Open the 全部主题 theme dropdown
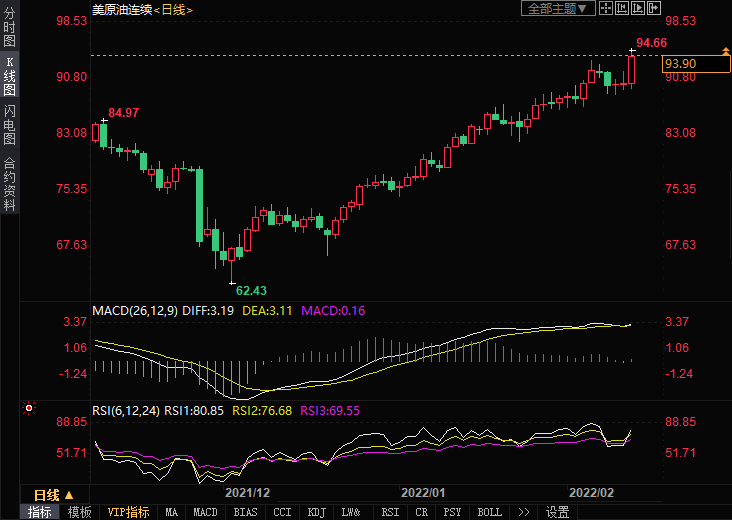732x520 pixels. 558,8
